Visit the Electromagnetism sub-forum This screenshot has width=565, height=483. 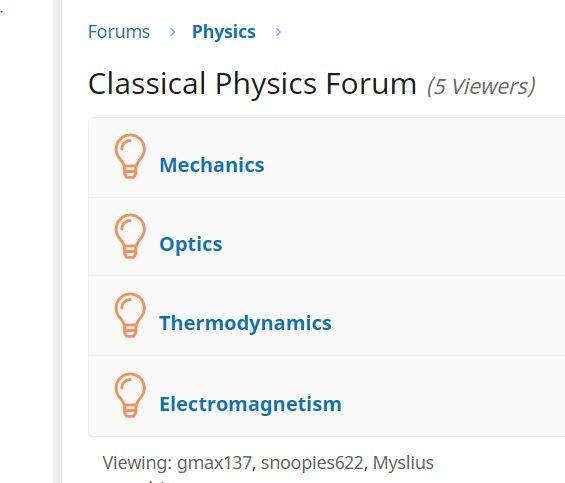(x=250, y=404)
